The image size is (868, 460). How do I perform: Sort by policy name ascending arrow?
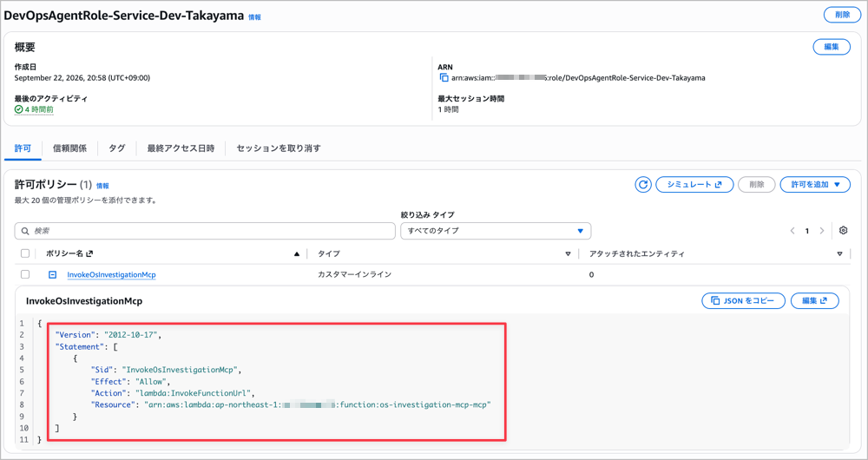click(x=297, y=254)
